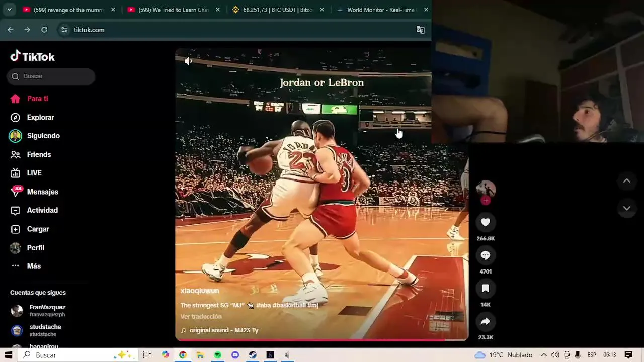Click the video progress bar
The width and height of the screenshot is (644, 362).
coord(321,340)
